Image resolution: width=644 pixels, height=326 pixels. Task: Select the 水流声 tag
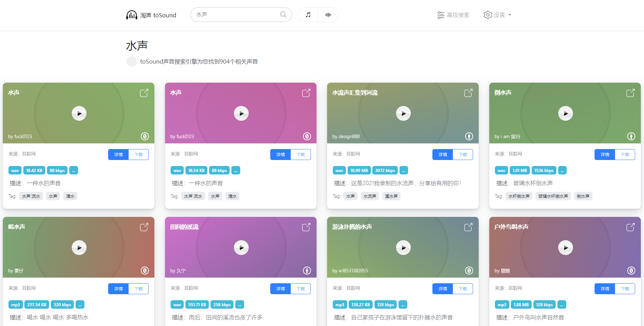tap(370, 196)
